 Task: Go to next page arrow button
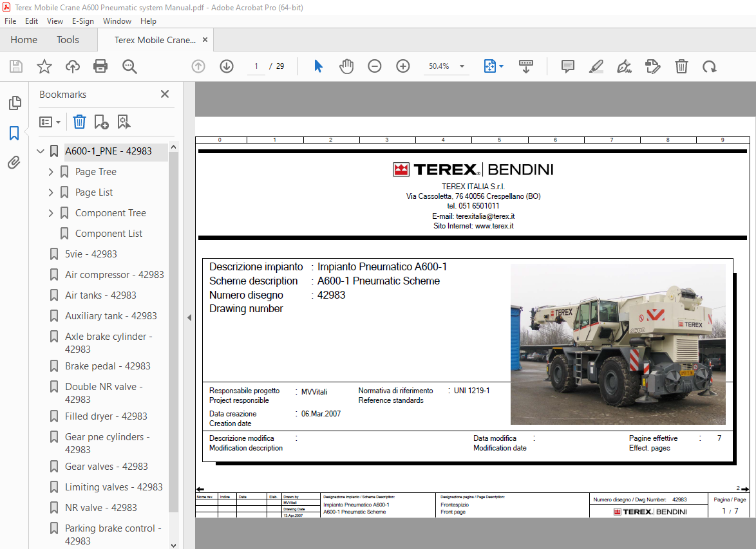(x=227, y=66)
